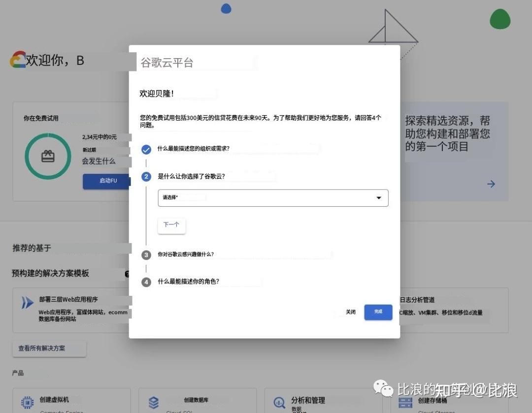This screenshot has width=532, height=413.
Task: Click the 2,34元中的0元 credit text
Action: [100, 137]
